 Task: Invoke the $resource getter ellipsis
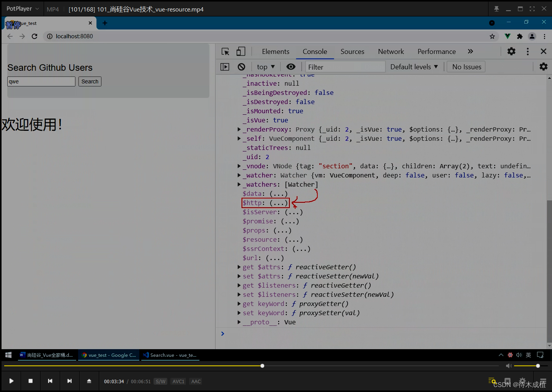(294, 240)
